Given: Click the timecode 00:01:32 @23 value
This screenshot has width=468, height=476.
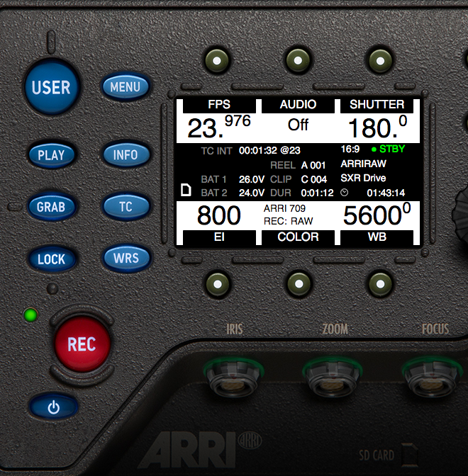Looking at the screenshot, I should [269, 150].
